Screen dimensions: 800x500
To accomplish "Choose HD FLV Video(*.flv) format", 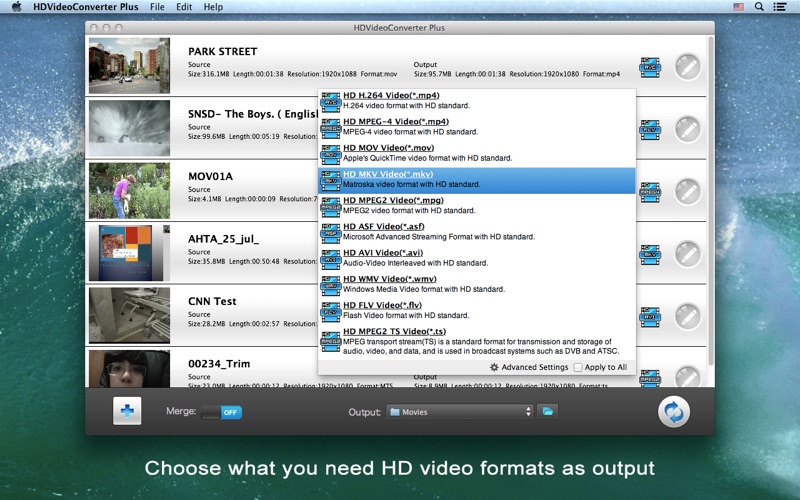I will coord(477,312).
